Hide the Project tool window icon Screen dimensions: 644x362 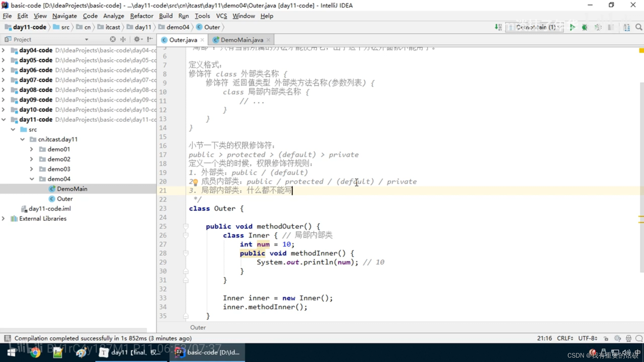coord(150,39)
